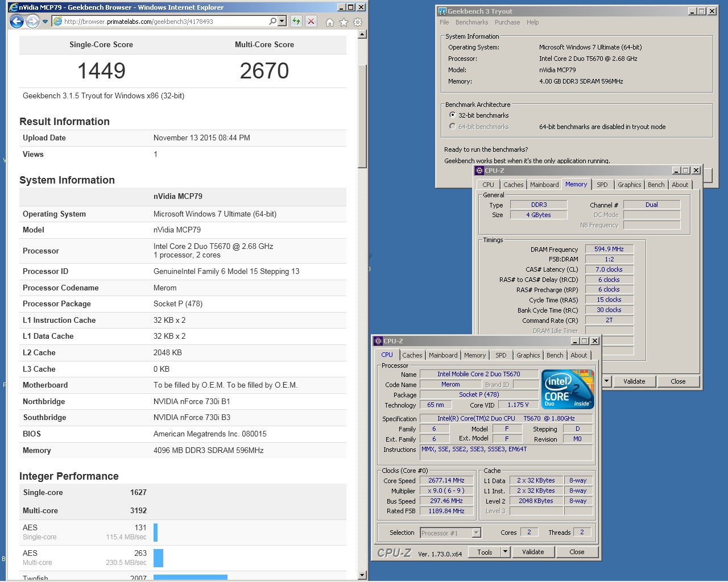This screenshot has height=582, width=728.
Task: Click the single-core score 1449
Action: (101, 71)
